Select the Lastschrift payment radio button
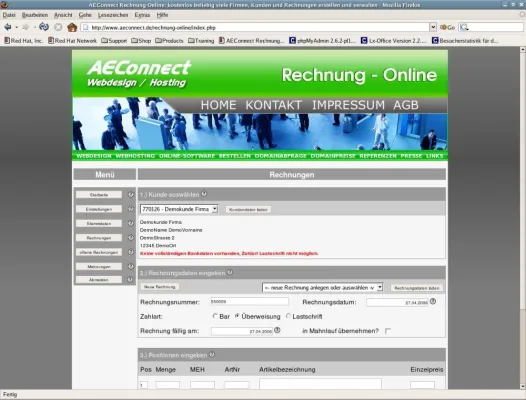Viewport: 526px width, 400px height. pyautogui.click(x=288, y=316)
